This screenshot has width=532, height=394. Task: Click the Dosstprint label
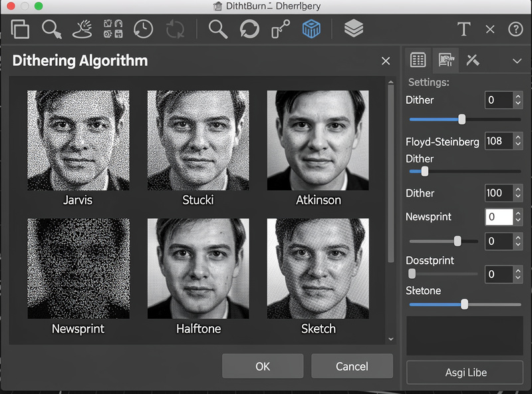click(x=430, y=260)
